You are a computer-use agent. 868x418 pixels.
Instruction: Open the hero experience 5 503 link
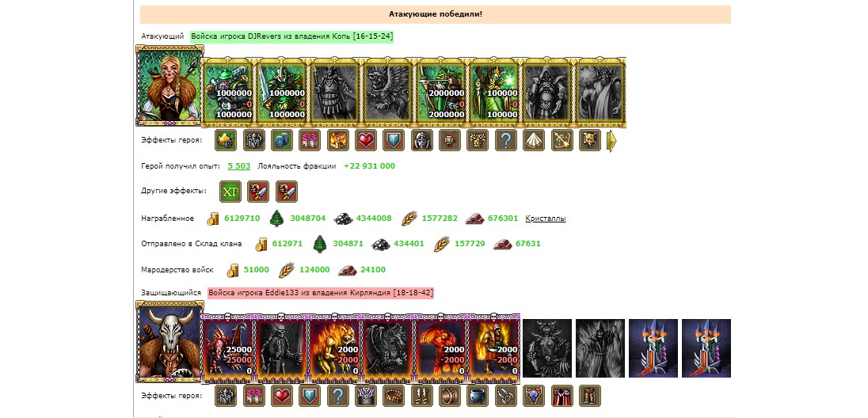coord(239,166)
